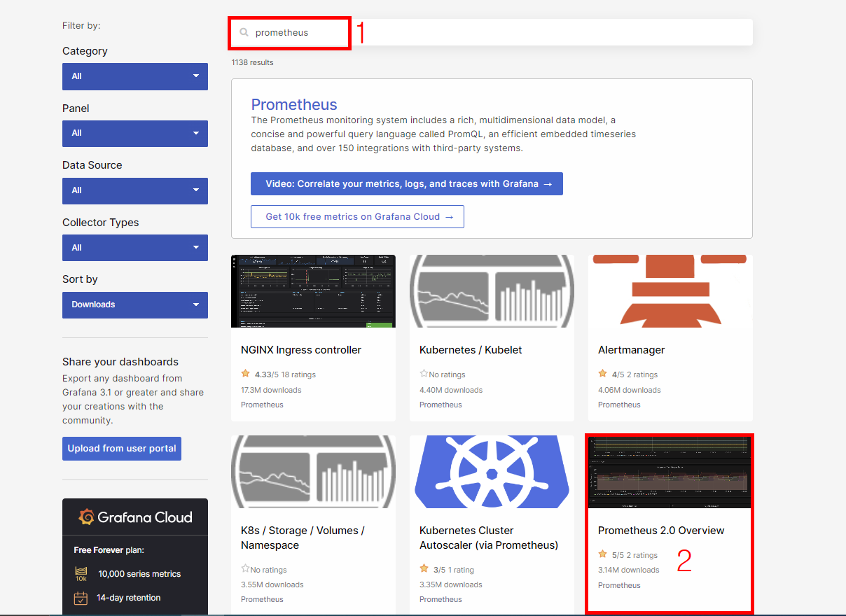Click the search field containing prometheus
Image resolution: width=846 pixels, height=616 pixels.
pyautogui.click(x=492, y=32)
